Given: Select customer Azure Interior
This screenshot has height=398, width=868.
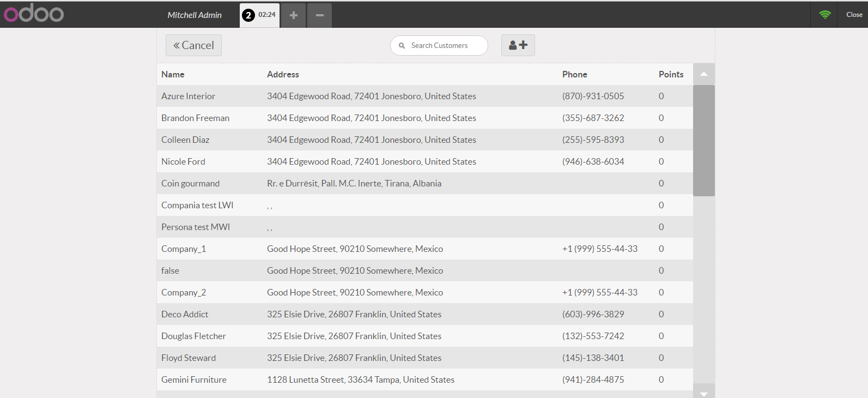Looking at the screenshot, I should click(x=425, y=96).
